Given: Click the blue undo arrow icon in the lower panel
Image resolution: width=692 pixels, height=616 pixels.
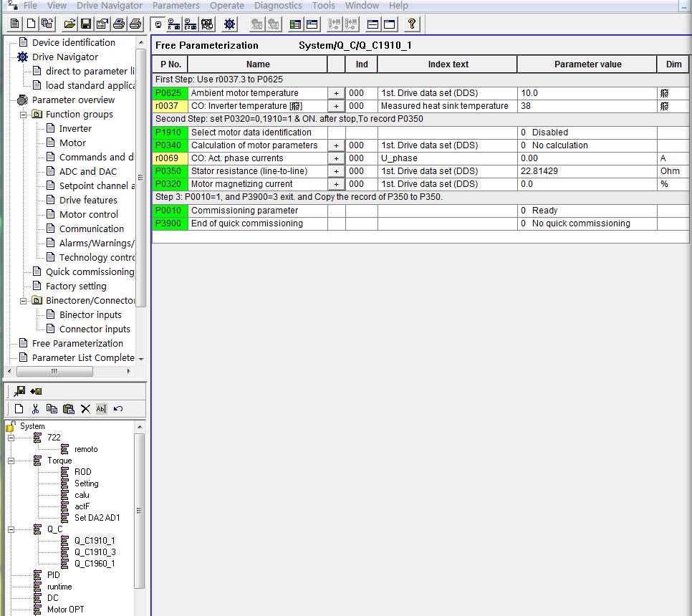Looking at the screenshot, I should pyautogui.click(x=118, y=409).
